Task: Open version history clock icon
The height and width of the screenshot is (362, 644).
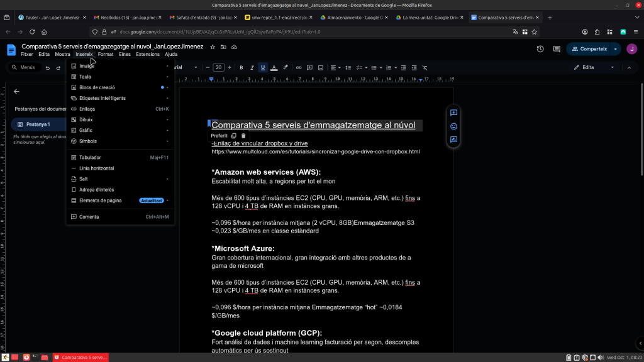Action: [x=540, y=49]
